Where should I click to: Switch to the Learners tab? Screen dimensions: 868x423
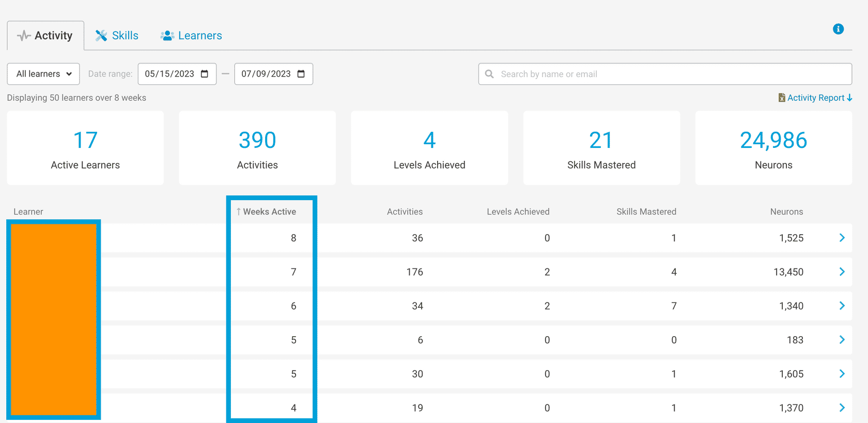pyautogui.click(x=191, y=36)
